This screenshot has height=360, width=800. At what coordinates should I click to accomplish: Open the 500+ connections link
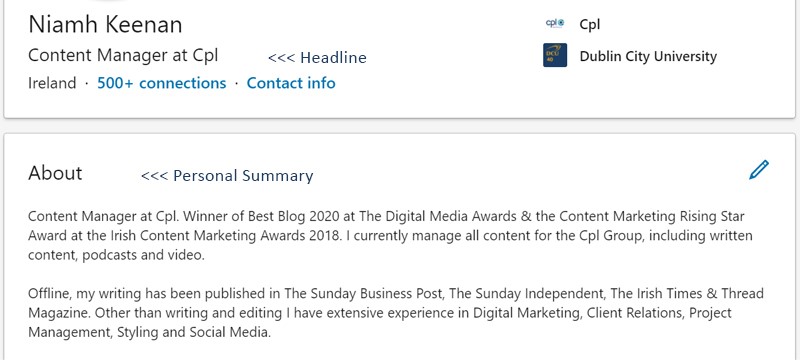tap(162, 83)
